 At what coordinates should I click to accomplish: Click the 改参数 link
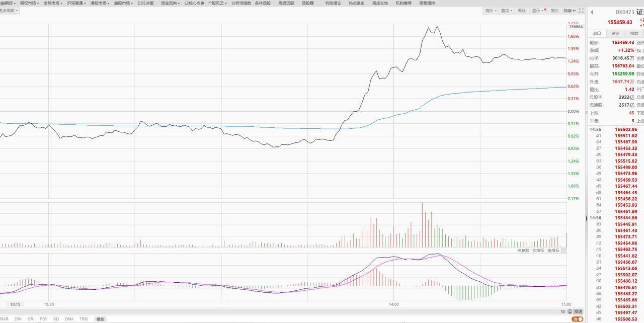[523, 251]
